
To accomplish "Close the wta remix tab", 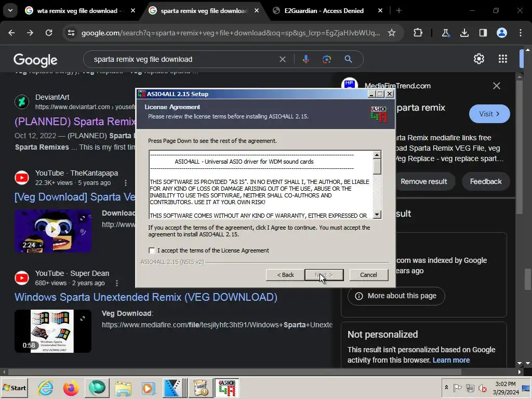I will coord(133,11).
